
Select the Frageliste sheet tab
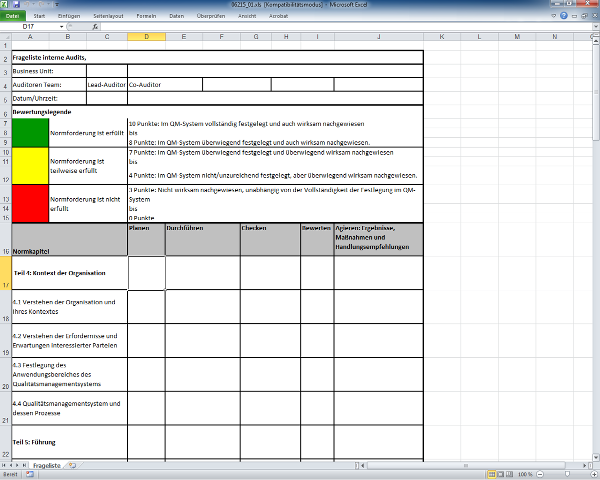point(46,466)
